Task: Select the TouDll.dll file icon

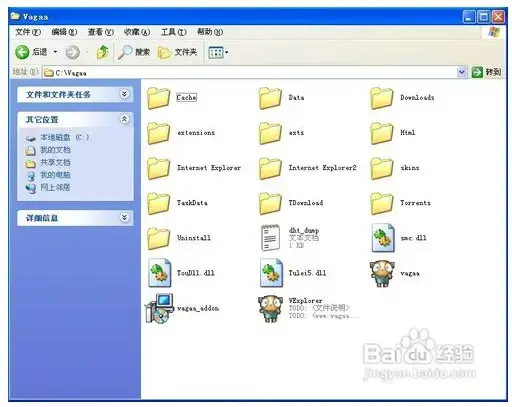Action: pyautogui.click(x=160, y=273)
